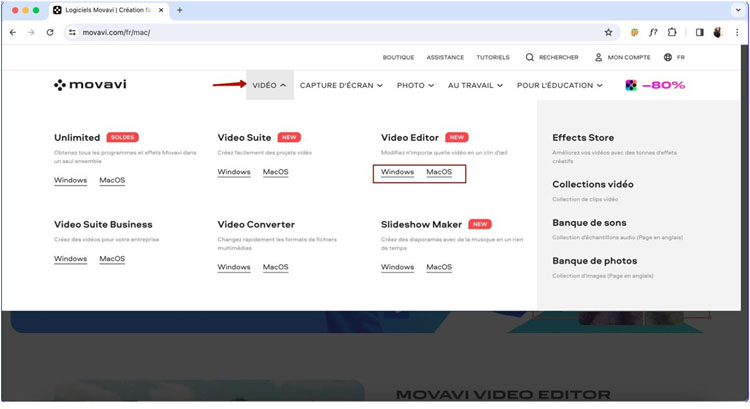750x409 pixels.
Task: Click the NEW badge beside Slideshow Maker
Action: tap(480, 224)
